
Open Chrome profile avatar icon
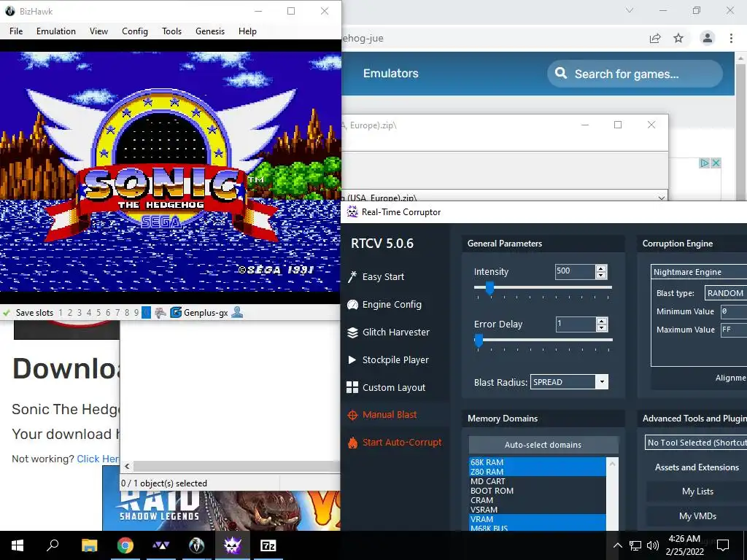[708, 38]
